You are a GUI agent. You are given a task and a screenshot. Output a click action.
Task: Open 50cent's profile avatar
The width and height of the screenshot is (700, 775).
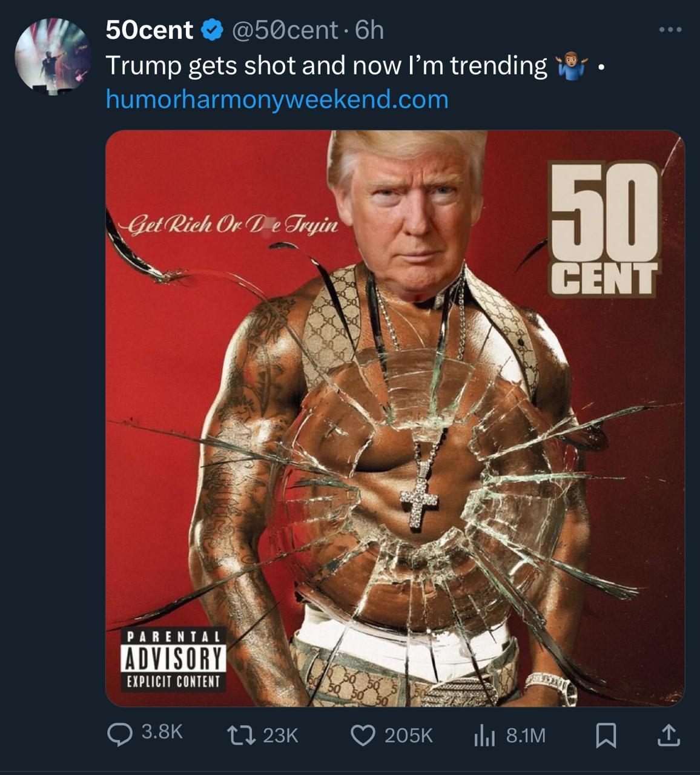click(53, 56)
